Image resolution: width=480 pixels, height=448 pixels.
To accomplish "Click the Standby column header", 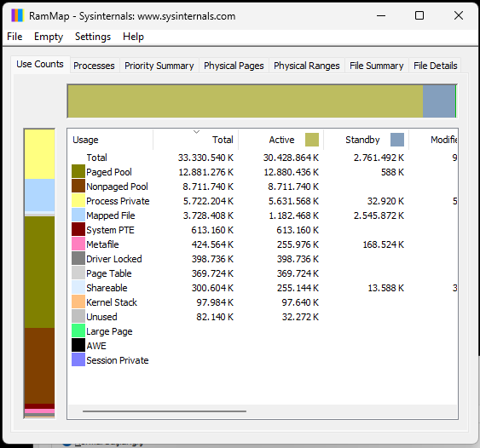I will coord(366,140).
